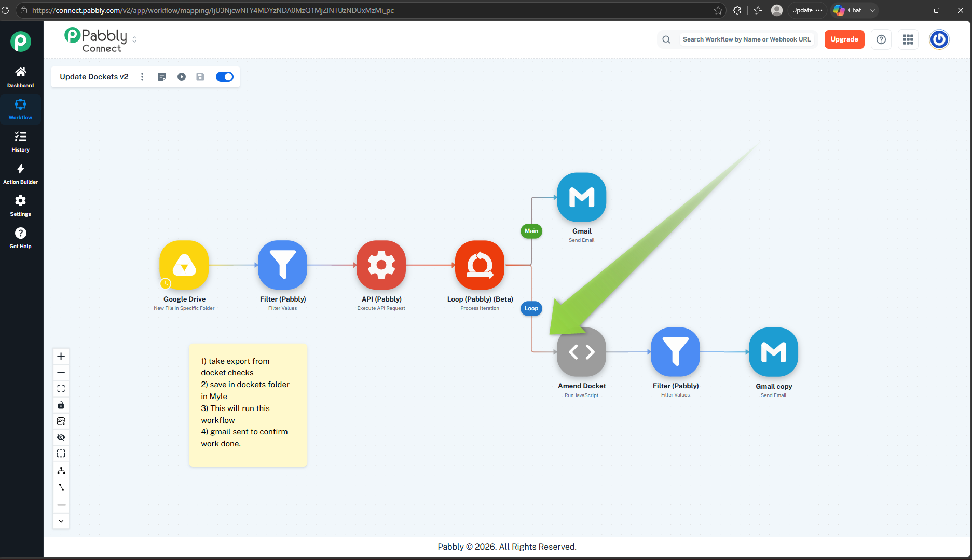Reload the page in the browser

click(x=6, y=10)
